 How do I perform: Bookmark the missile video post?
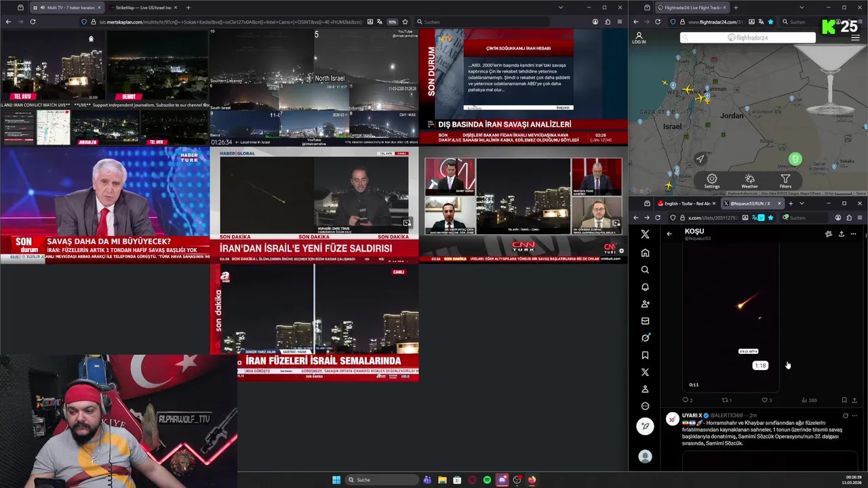coord(844,400)
